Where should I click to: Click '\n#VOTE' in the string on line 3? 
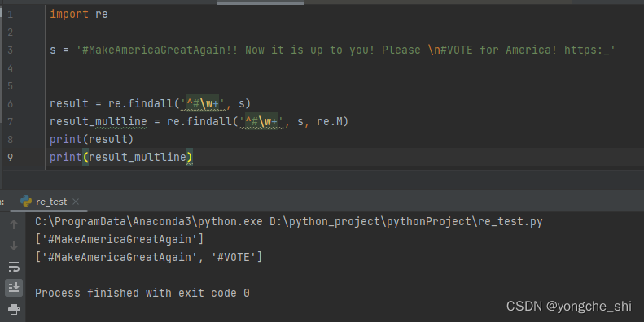point(449,50)
